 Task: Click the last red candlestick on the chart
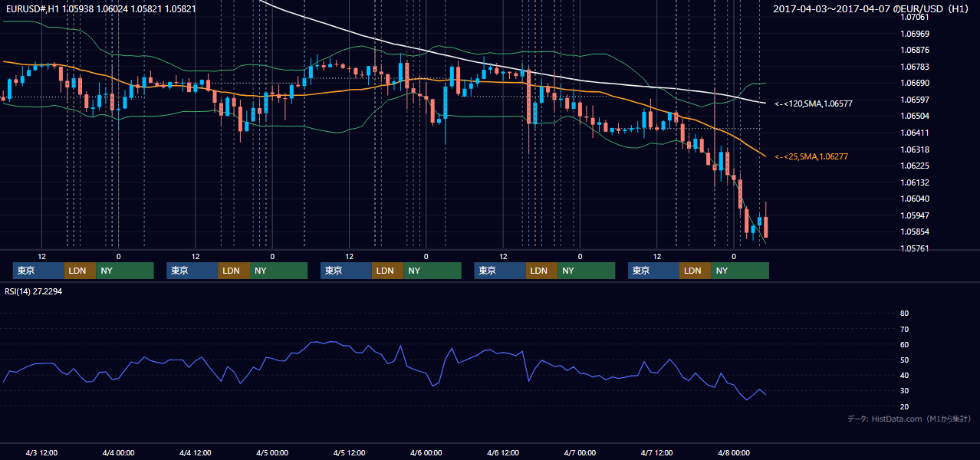point(766,226)
